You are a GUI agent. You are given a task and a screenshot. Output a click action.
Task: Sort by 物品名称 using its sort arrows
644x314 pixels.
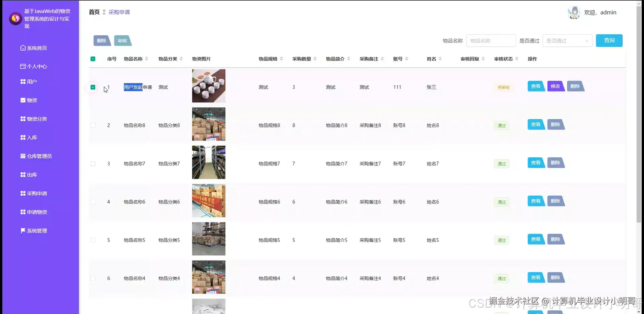pyautogui.click(x=146, y=58)
